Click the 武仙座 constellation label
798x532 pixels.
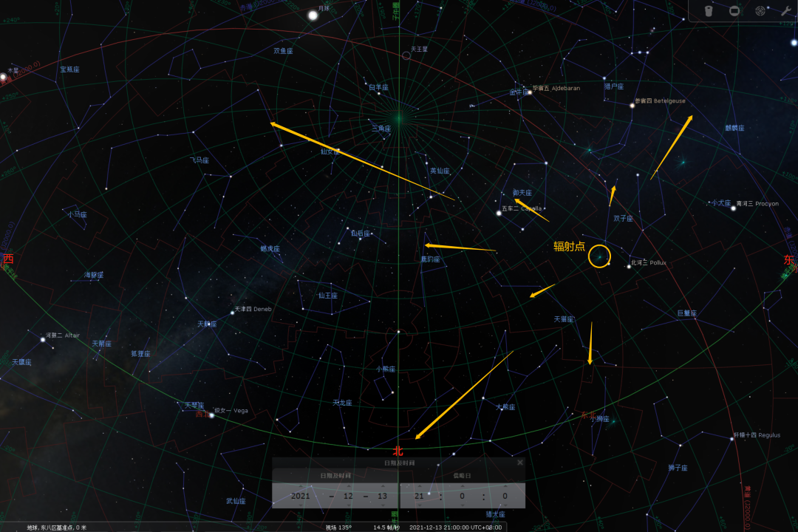(x=236, y=501)
